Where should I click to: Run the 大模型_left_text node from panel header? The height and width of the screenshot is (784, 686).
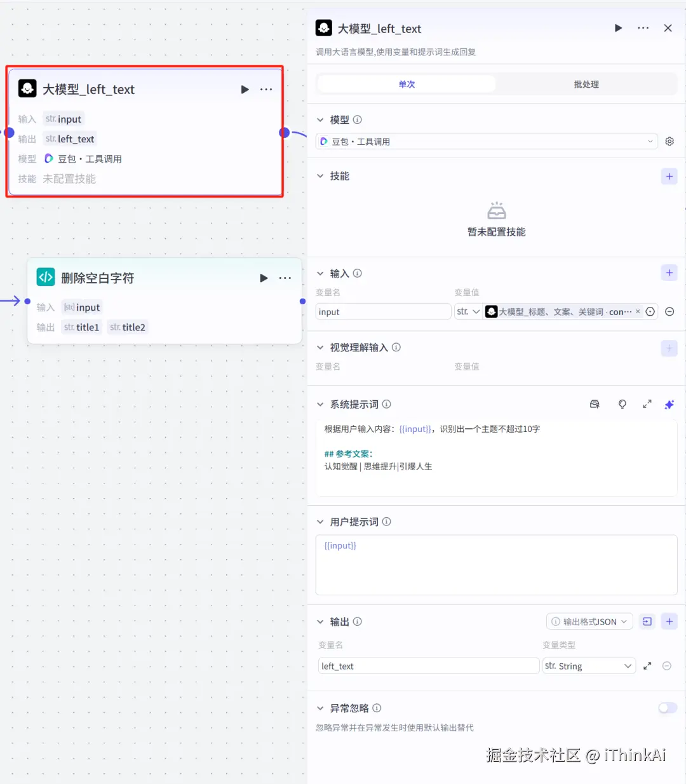click(x=618, y=28)
